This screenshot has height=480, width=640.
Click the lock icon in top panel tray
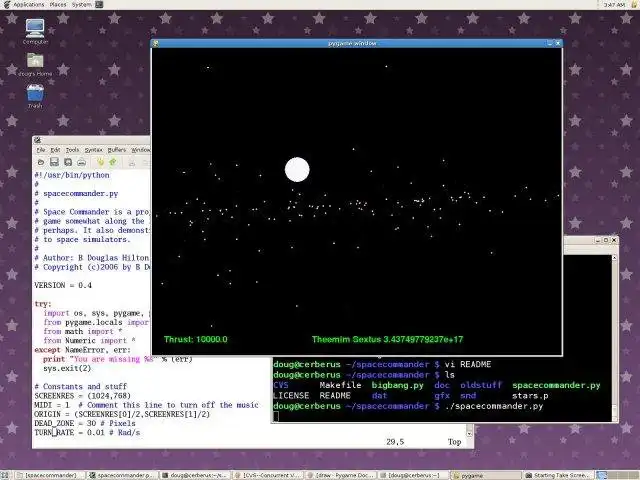click(x=635, y=4)
